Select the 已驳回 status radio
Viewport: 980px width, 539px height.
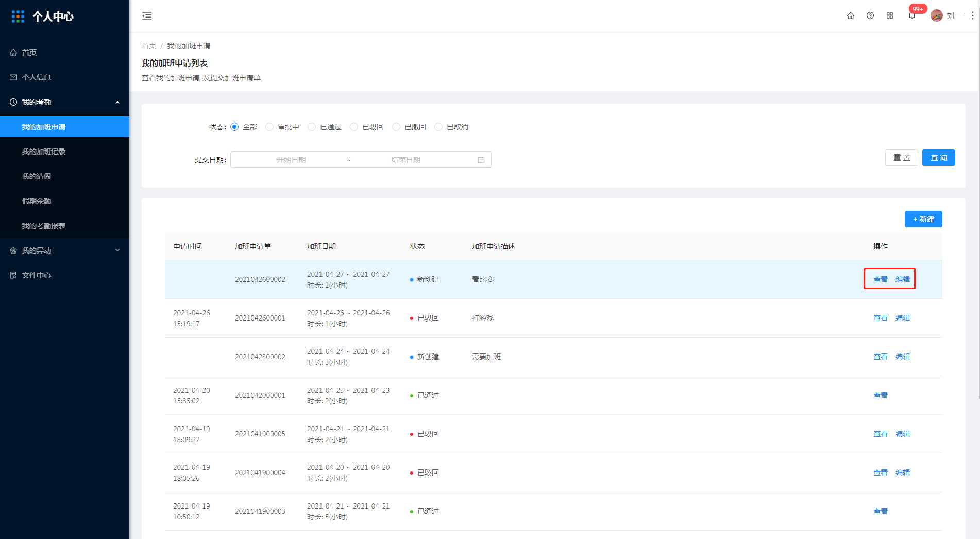354,127
